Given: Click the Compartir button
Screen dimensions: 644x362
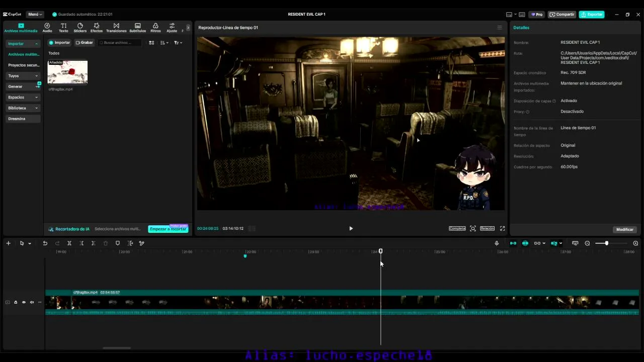Looking at the screenshot, I should (561, 15).
